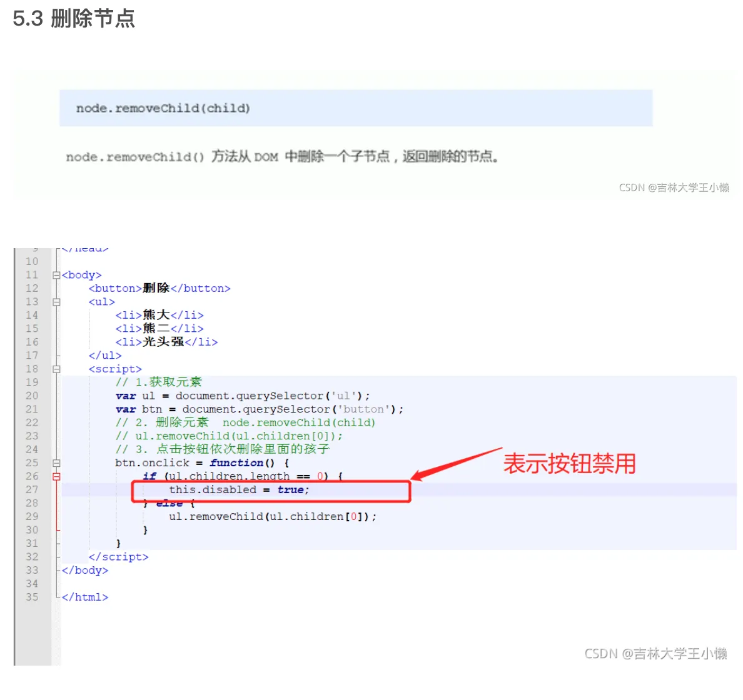Click the closing </html> tag on line 35

pyautogui.click(x=84, y=597)
